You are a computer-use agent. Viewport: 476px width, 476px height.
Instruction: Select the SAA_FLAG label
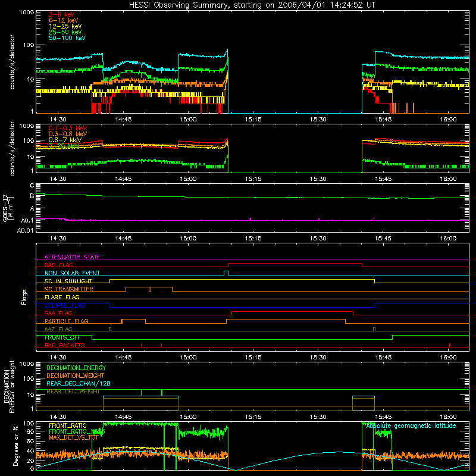pyautogui.click(x=58, y=313)
